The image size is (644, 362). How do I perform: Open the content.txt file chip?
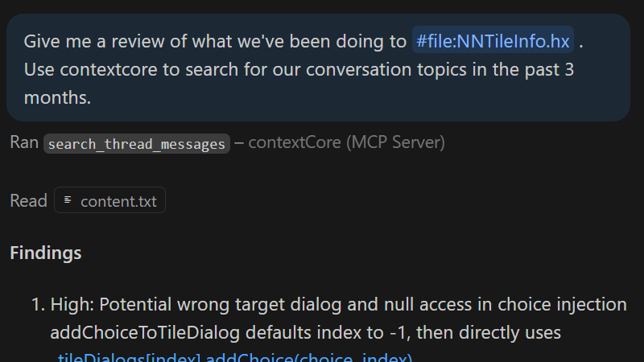tap(109, 201)
